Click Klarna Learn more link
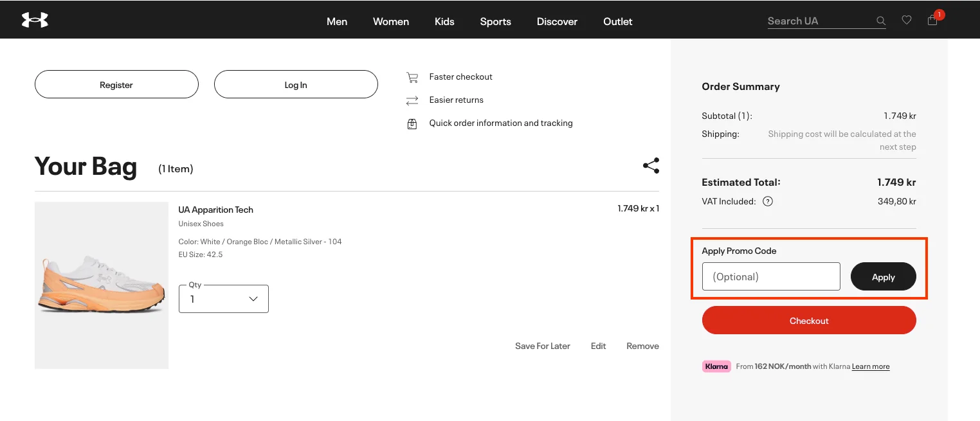Screen dimensions: 980x421 (871, 366)
